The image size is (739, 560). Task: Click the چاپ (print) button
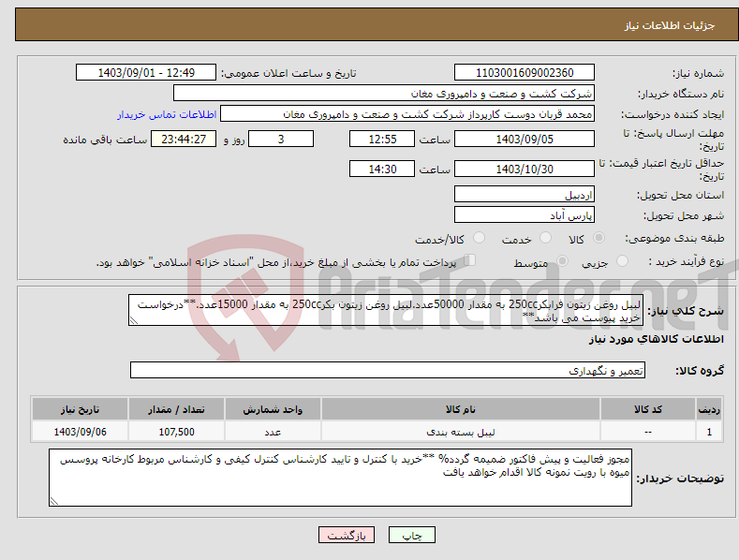[x=411, y=535]
